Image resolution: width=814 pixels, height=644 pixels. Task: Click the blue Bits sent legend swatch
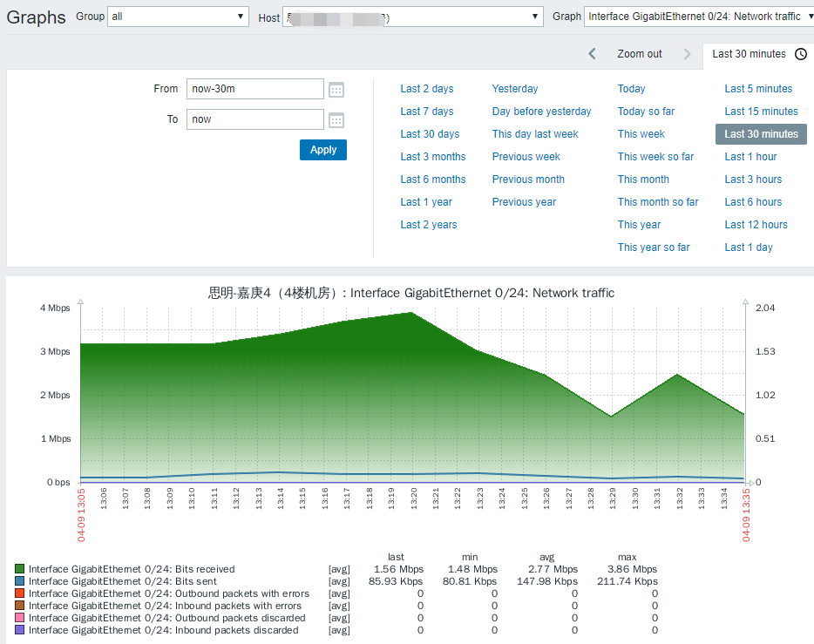tap(20, 581)
